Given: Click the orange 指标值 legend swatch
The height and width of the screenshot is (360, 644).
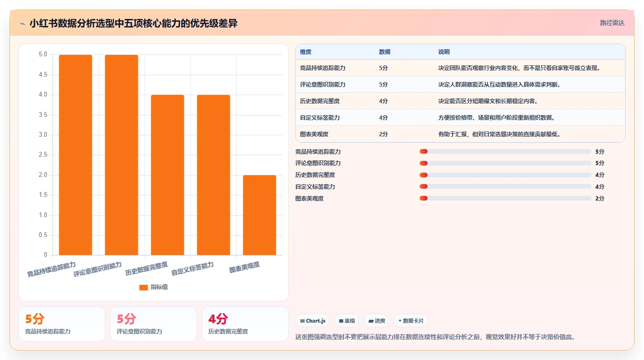Looking at the screenshot, I should [144, 288].
